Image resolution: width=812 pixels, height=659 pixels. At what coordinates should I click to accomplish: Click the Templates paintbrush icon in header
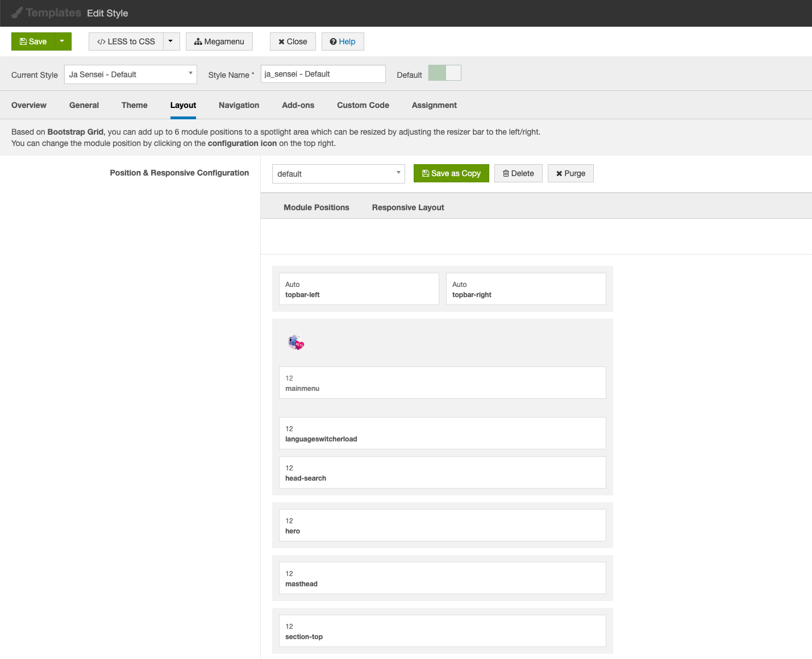17,12
